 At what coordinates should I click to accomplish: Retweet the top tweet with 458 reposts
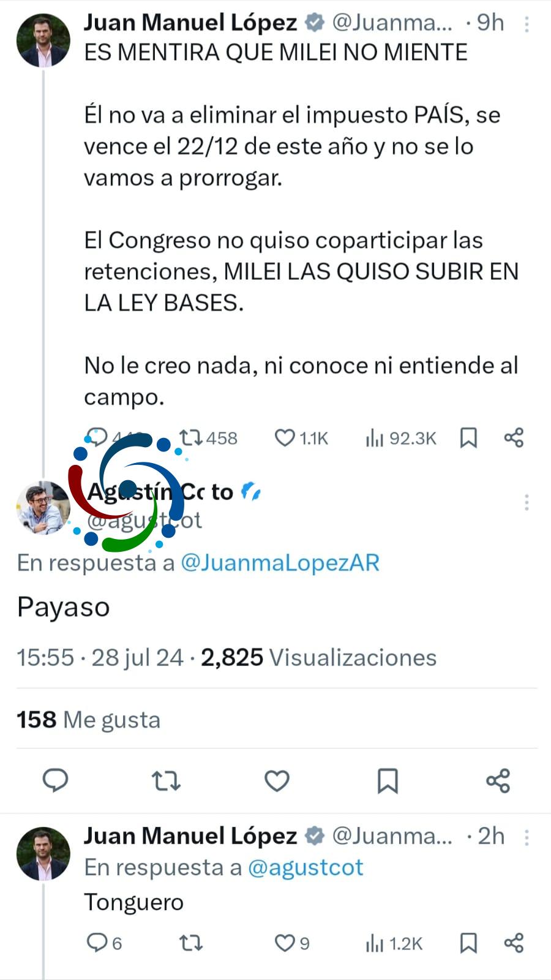(x=208, y=438)
